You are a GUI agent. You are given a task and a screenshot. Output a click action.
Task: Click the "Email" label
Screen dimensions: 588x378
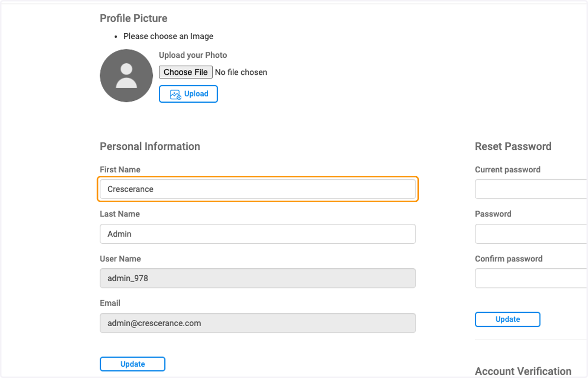click(110, 303)
